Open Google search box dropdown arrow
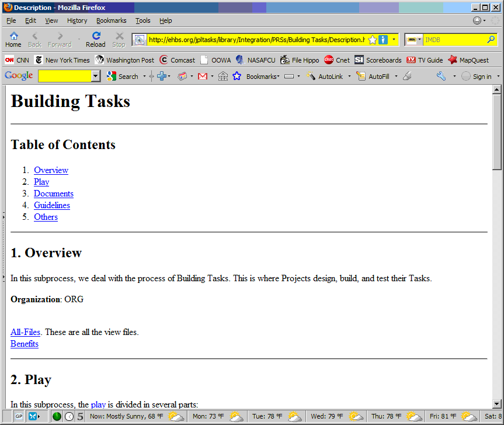 tap(95, 76)
